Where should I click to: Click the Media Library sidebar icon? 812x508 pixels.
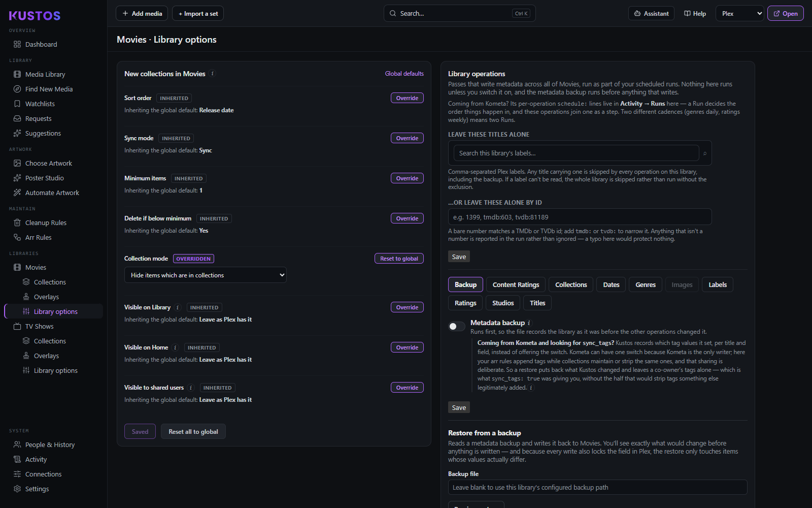click(17, 74)
